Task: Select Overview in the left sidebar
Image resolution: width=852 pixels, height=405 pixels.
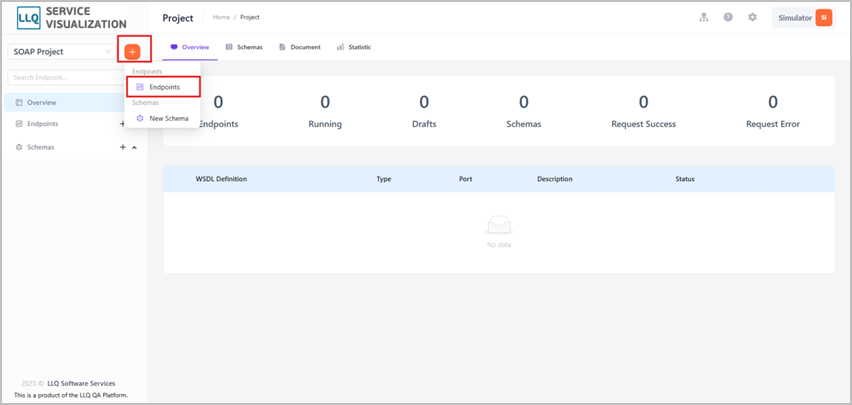Action: 64,102
